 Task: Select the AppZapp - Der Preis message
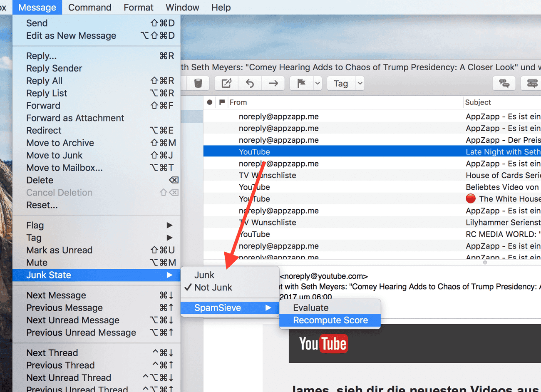point(372,140)
